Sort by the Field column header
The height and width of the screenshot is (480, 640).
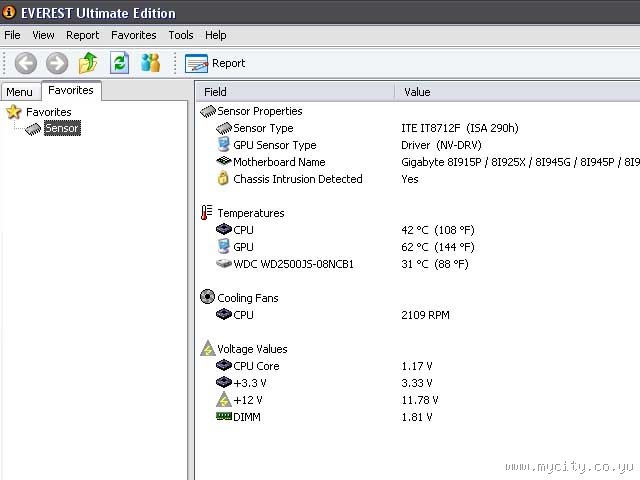tap(295, 92)
